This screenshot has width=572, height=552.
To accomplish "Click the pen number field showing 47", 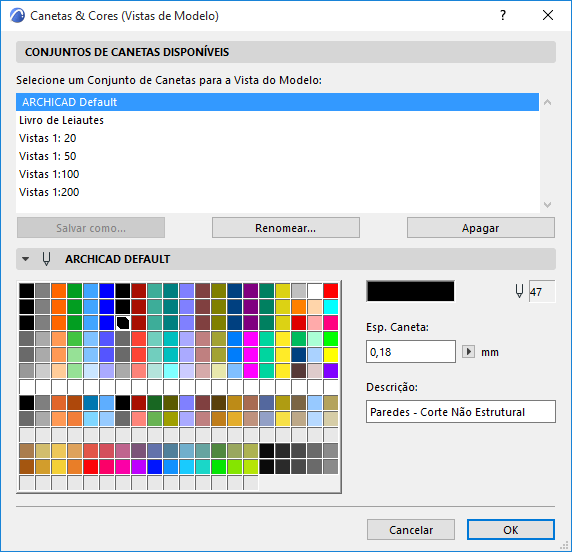I will pos(542,292).
